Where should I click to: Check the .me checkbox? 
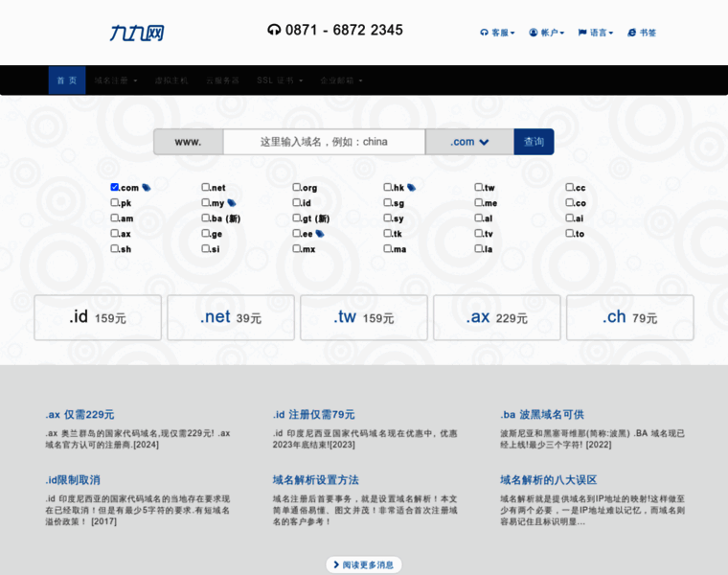479,202
